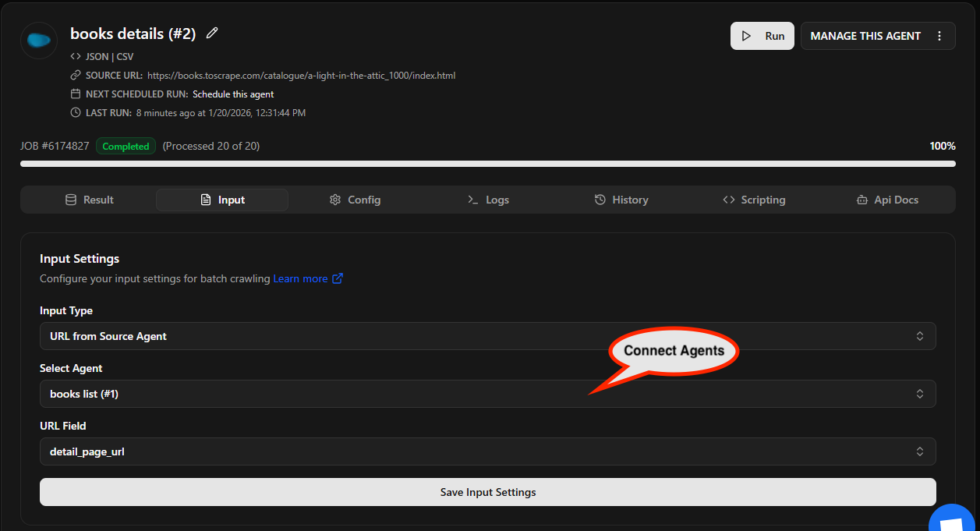This screenshot has width=980, height=531.
Task: View the Logs tab
Action: click(488, 200)
